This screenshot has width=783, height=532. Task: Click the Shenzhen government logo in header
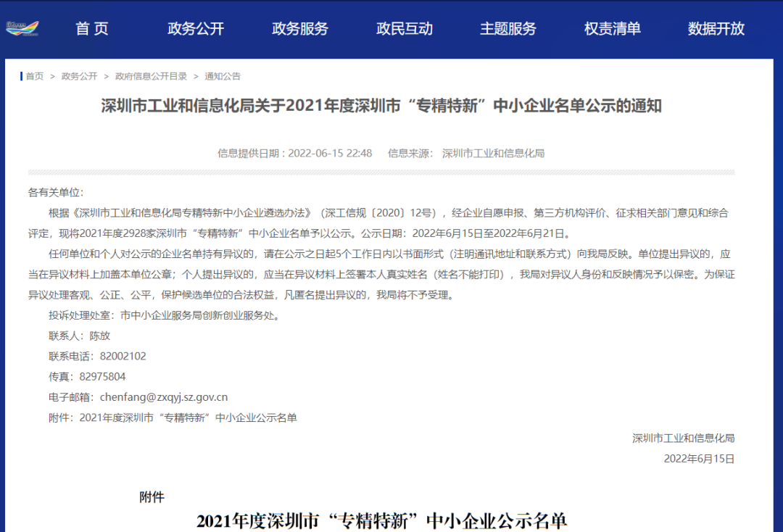point(22,28)
